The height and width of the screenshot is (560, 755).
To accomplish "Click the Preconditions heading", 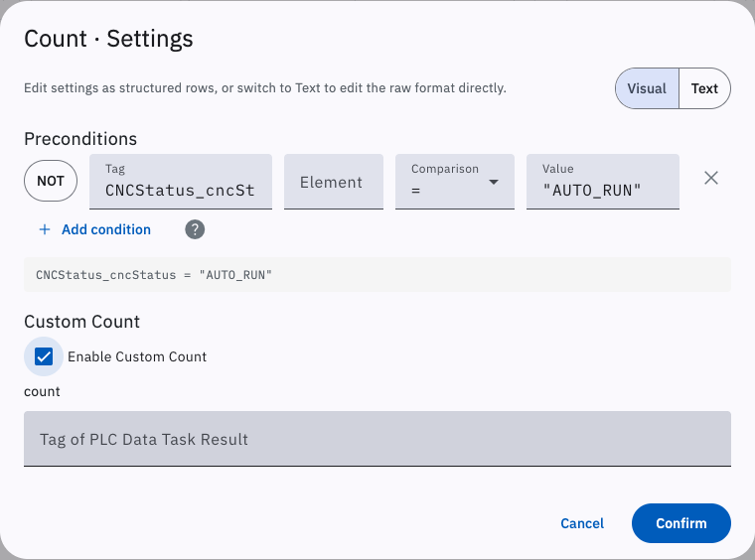I will pyautogui.click(x=80, y=139).
